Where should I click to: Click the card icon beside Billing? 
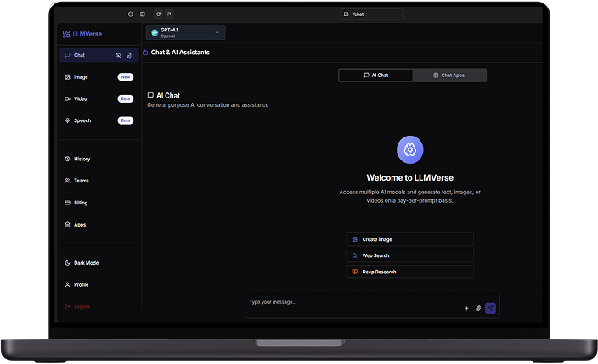click(67, 203)
